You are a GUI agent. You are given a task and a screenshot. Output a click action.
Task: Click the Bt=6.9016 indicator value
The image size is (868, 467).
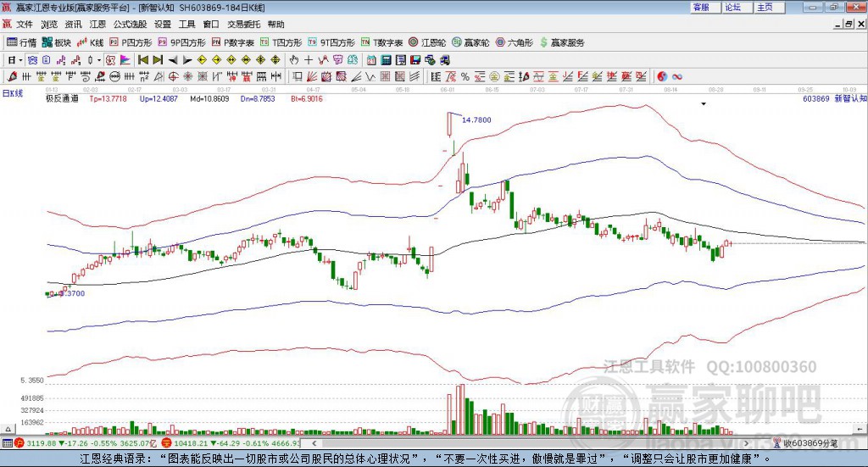[307, 98]
